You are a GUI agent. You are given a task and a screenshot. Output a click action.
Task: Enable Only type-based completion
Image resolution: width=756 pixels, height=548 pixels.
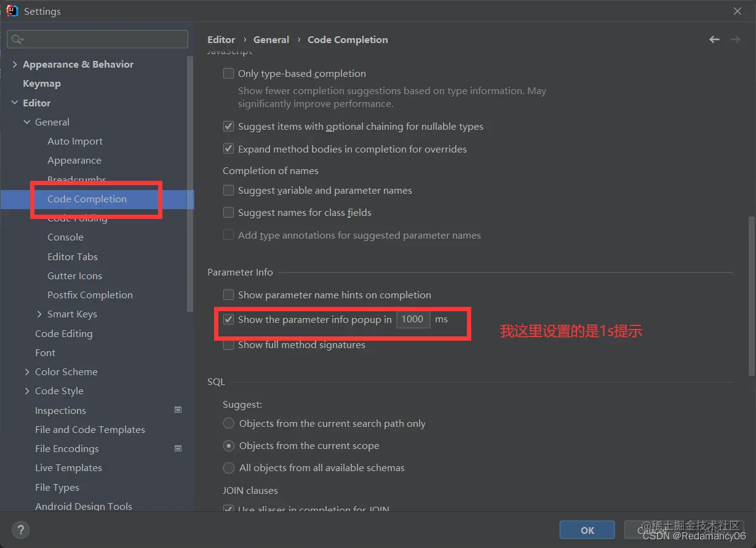pos(228,73)
